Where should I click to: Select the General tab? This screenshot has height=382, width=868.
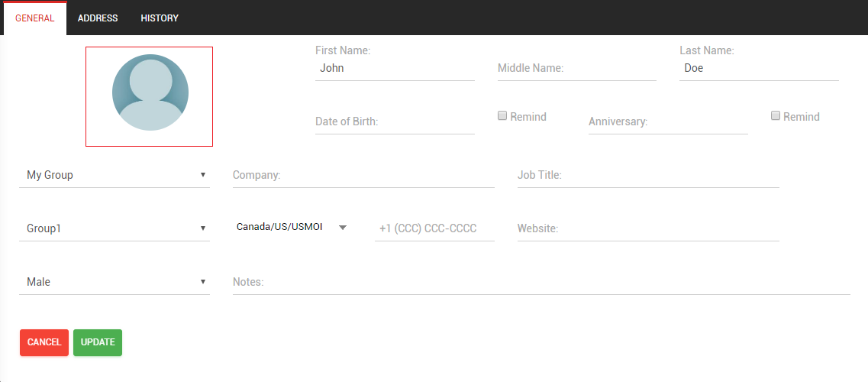pyautogui.click(x=35, y=18)
